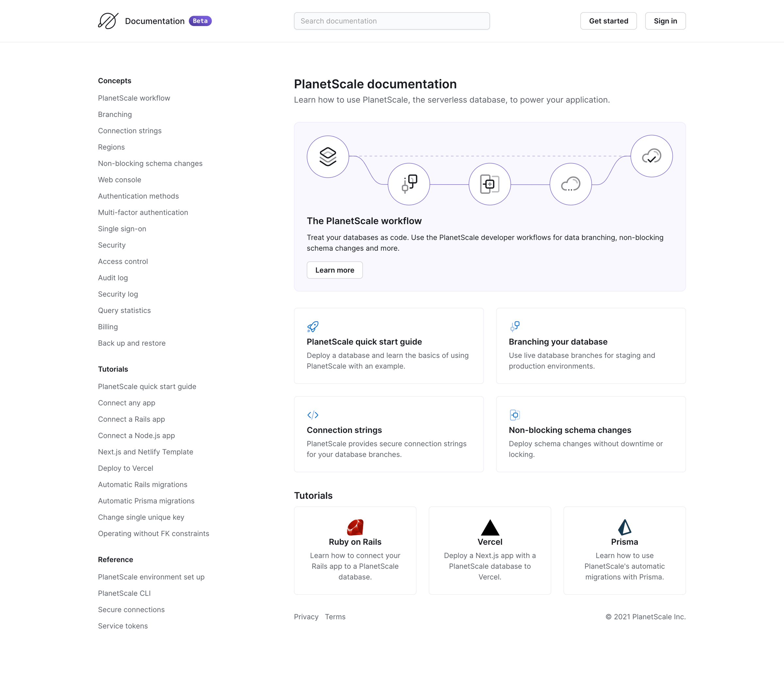This screenshot has width=784, height=679.
Task: Open Connect any app sidebar link
Action: coord(126,403)
